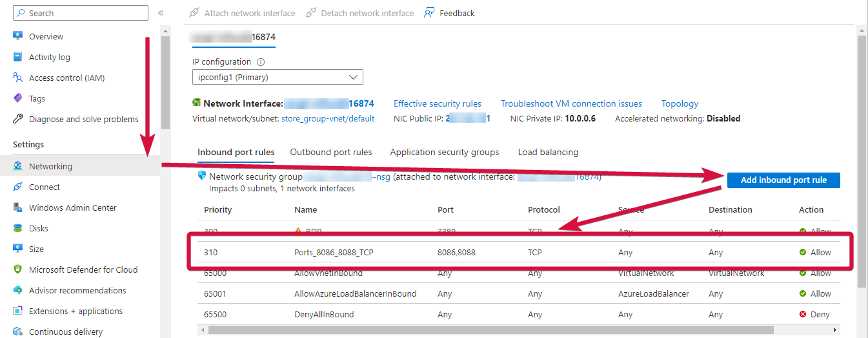Click the red Deny icon on DenyAllInBound
Image resolution: width=868 pixels, height=338 pixels.
tap(803, 314)
